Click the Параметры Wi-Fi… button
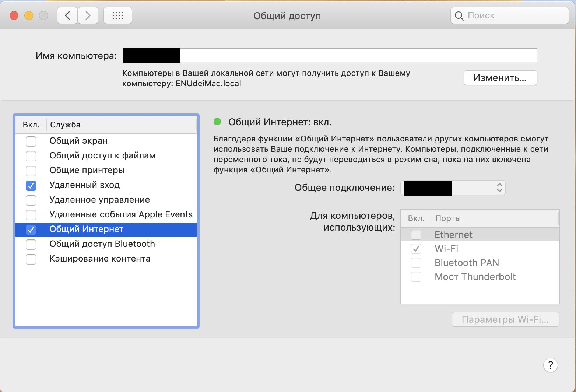576x392 pixels. coord(506,319)
